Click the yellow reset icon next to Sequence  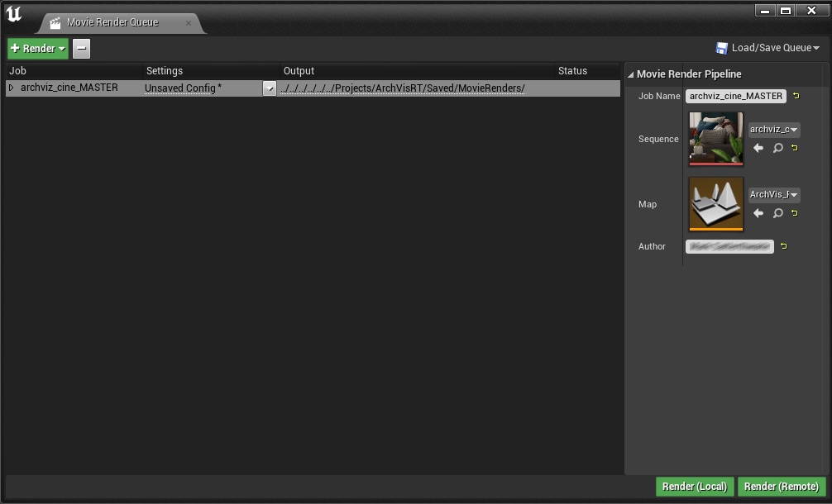tap(795, 147)
